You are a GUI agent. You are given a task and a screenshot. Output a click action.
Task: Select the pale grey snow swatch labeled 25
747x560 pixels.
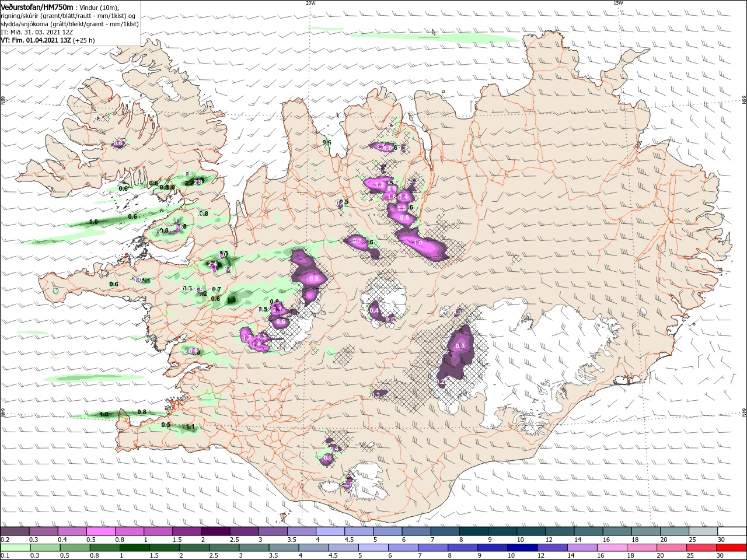703,531
